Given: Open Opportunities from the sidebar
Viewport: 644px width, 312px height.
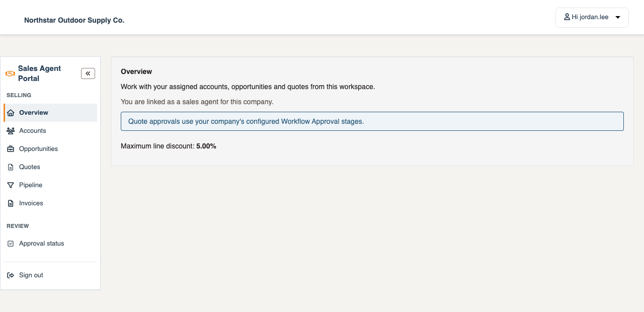Looking at the screenshot, I should 50,149.
